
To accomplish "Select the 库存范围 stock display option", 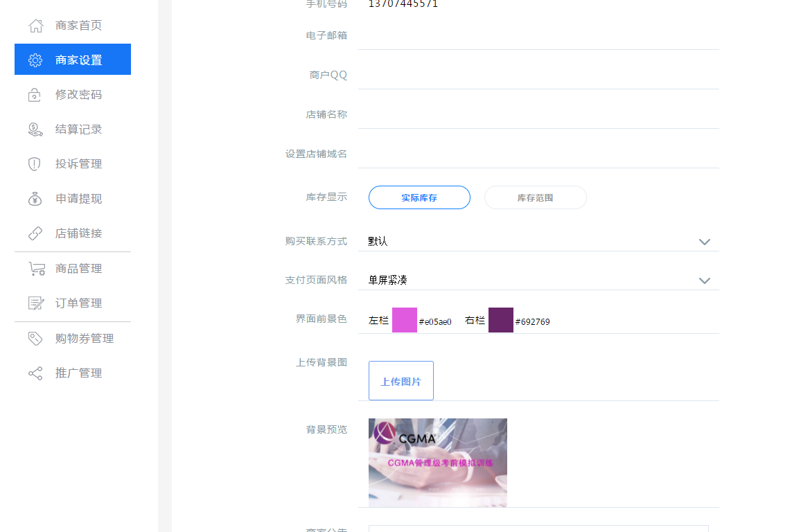I will click(x=536, y=197).
